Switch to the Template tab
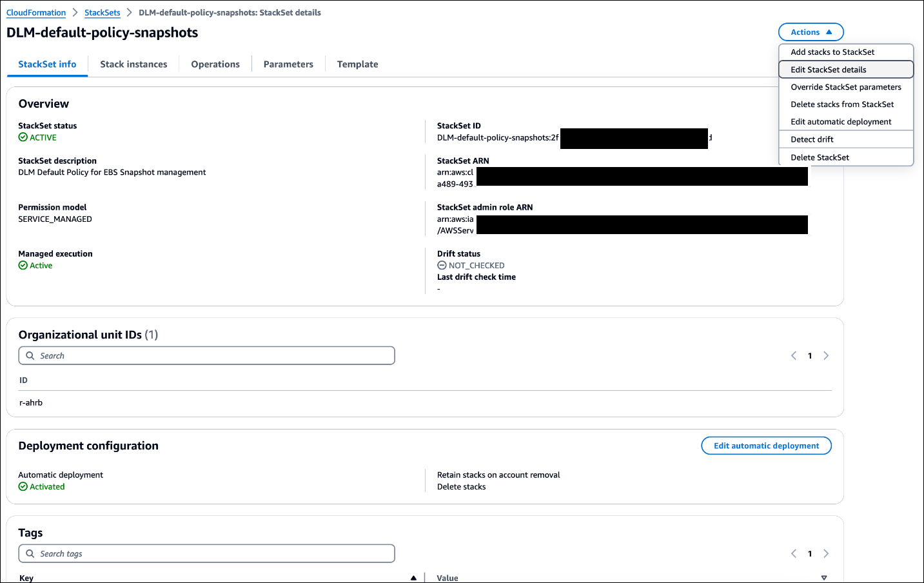The height and width of the screenshot is (583, 924). click(357, 64)
